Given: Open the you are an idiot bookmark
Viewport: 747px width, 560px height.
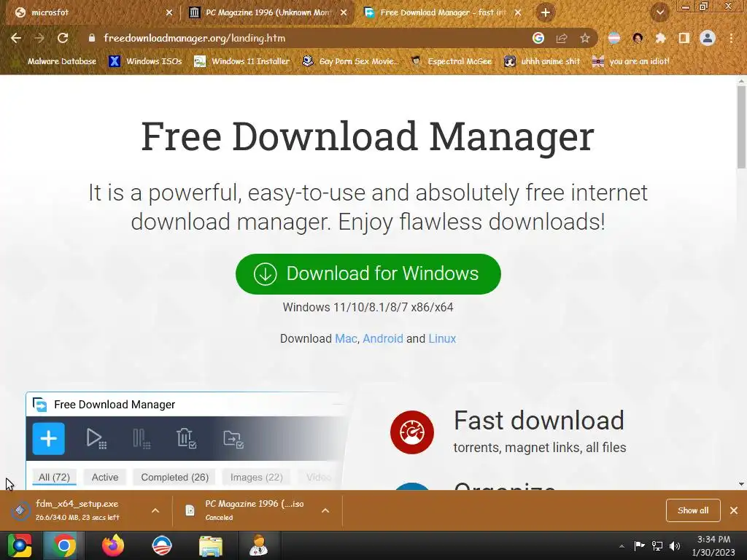Looking at the screenshot, I should 630,61.
